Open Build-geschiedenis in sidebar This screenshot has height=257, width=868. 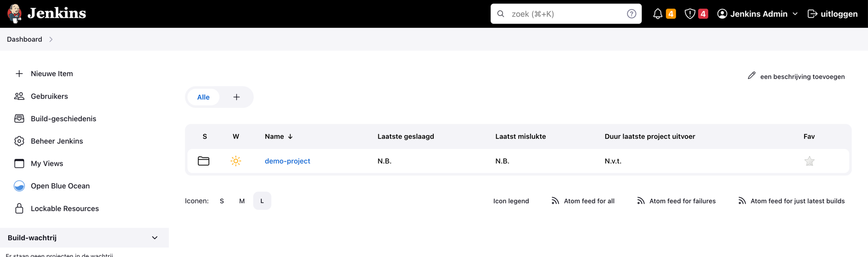click(x=63, y=118)
